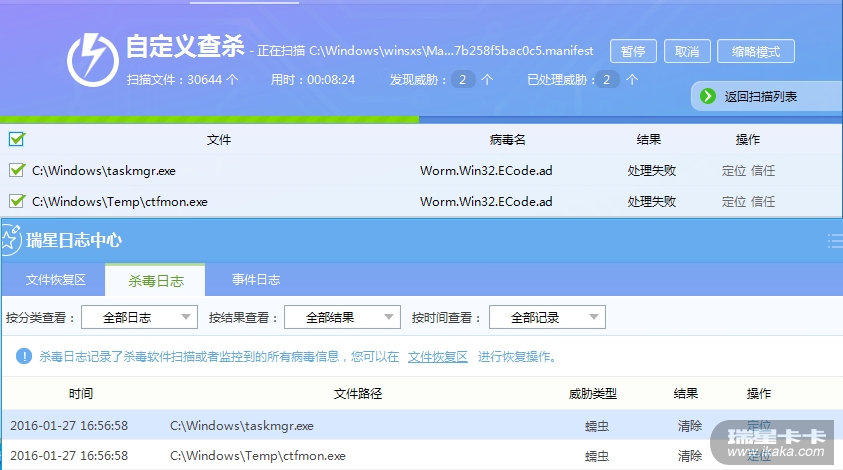Image resolution: width=843 pixels, height=470 pixels.
Task: Click the 时间 column header in log table
Action: (81, 394)
